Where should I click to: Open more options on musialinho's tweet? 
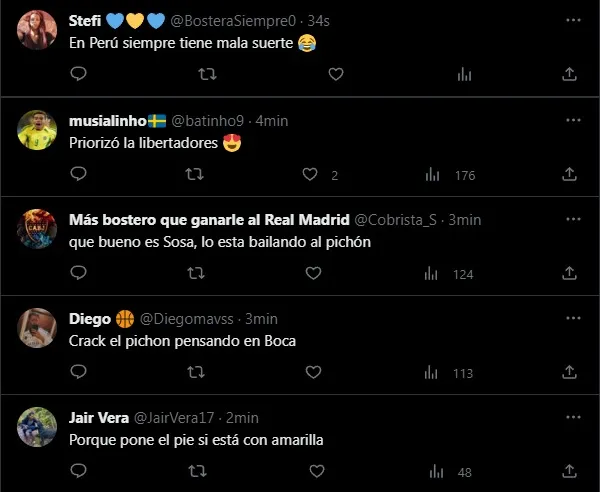(570, 120)
